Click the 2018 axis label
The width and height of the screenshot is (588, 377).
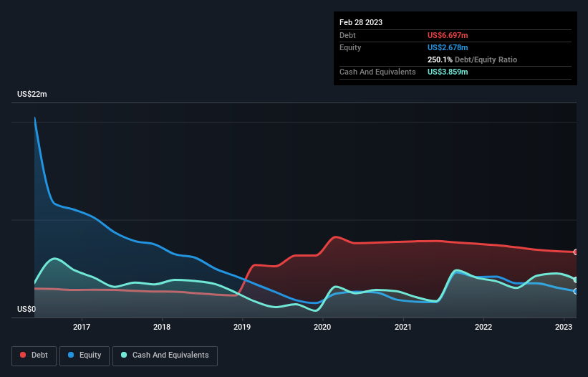point(162,327)
